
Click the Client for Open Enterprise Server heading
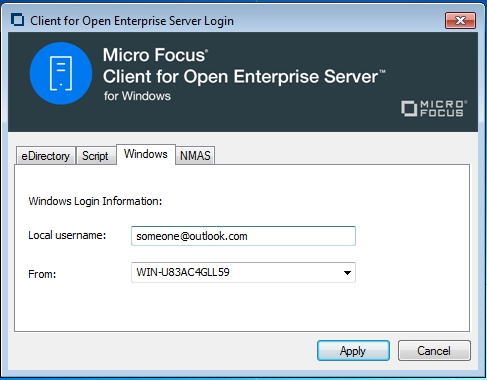[244, 77]
